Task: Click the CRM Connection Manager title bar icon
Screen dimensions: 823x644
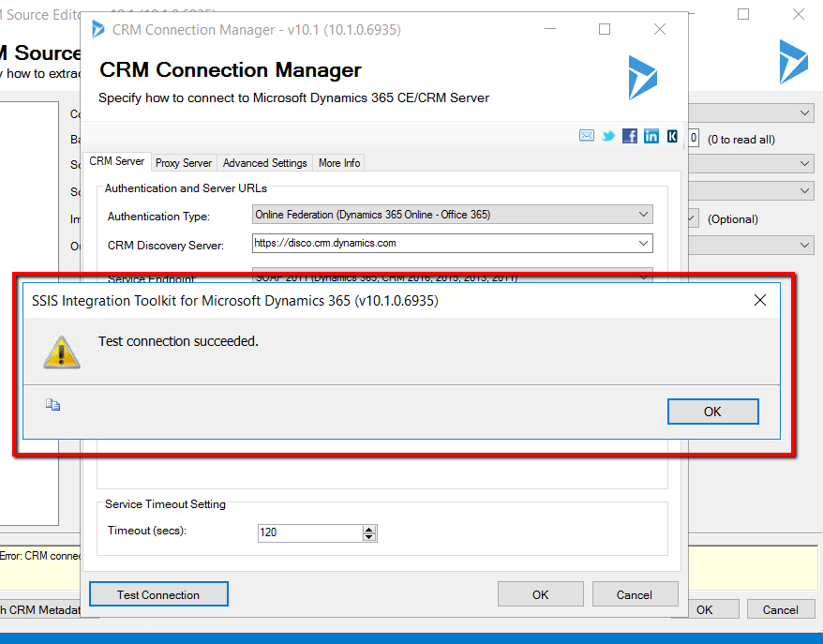Action: pos(97,29)
